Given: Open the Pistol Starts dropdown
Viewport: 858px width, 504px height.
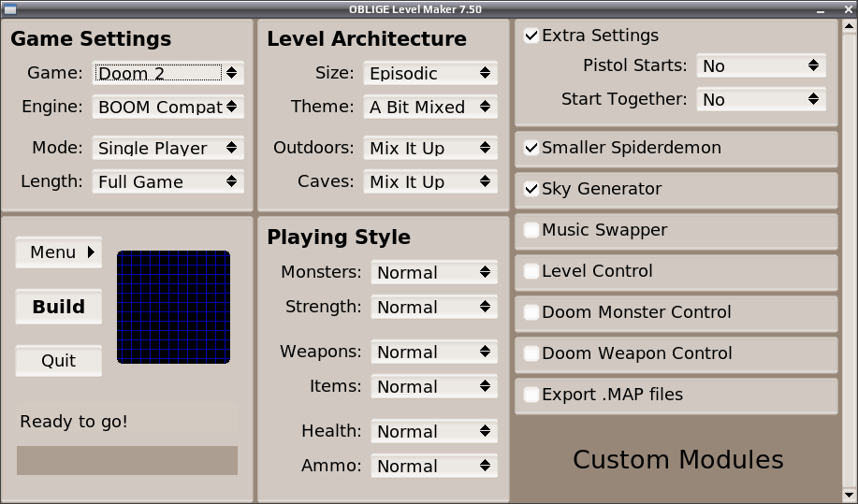Looking at the screenshot, I should pos(761,65).
